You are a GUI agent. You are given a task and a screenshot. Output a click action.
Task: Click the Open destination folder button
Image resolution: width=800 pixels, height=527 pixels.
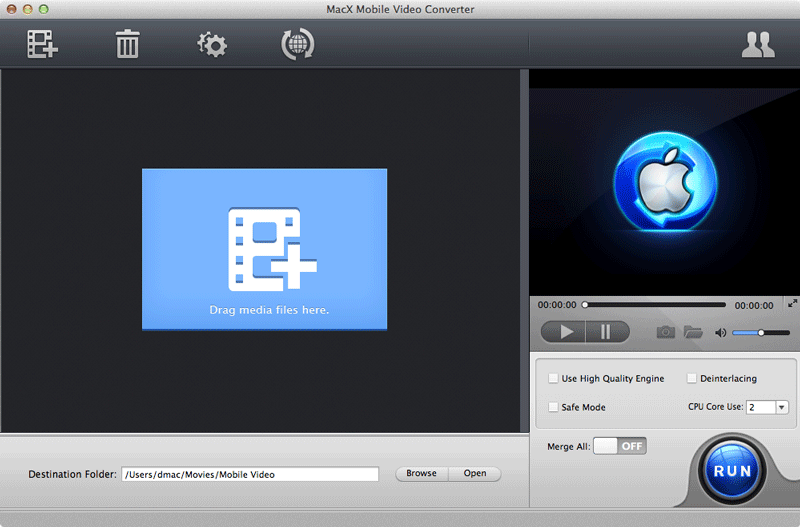tap(475, 473)
